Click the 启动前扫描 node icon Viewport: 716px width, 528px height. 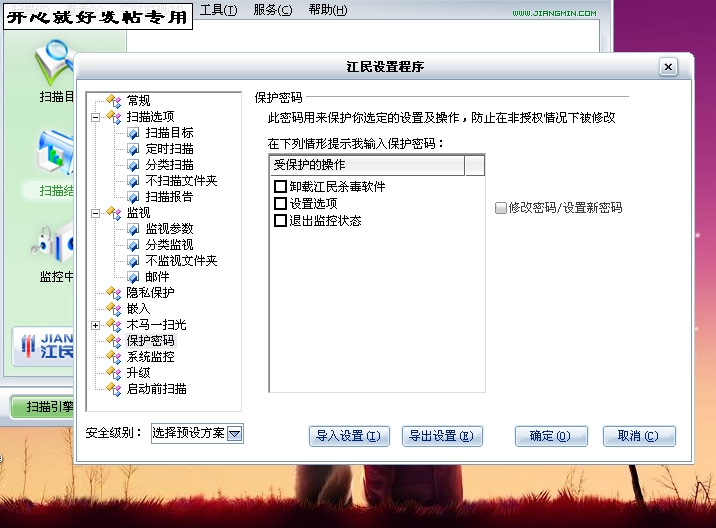pyautogui.click(x=114, y=389)
